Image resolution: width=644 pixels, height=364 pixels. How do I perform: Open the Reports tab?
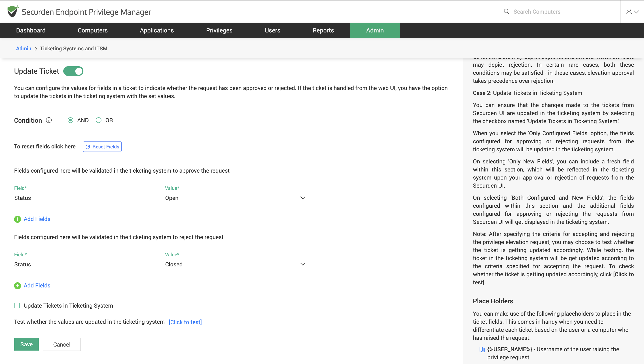pos(323,30)
